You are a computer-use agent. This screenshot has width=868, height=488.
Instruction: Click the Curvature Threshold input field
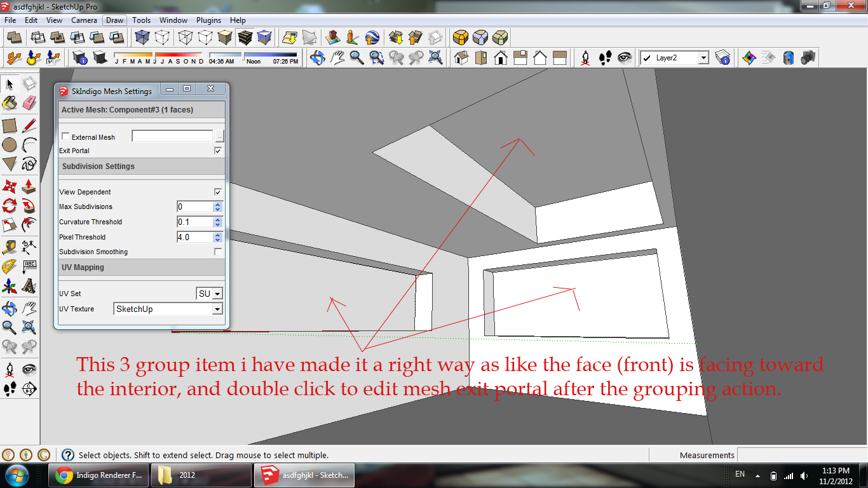click(x=194, y=222)
